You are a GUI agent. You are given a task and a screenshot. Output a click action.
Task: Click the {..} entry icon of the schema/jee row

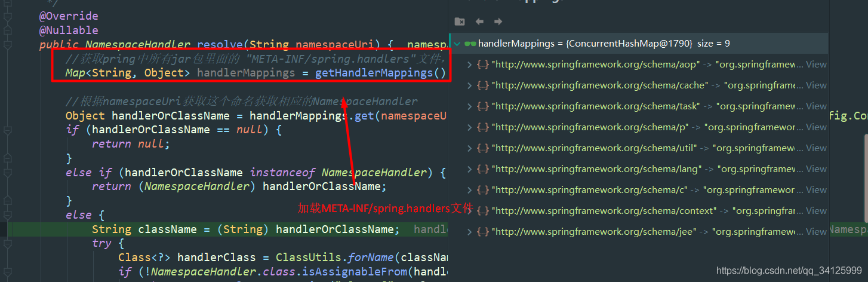point(482,232)
